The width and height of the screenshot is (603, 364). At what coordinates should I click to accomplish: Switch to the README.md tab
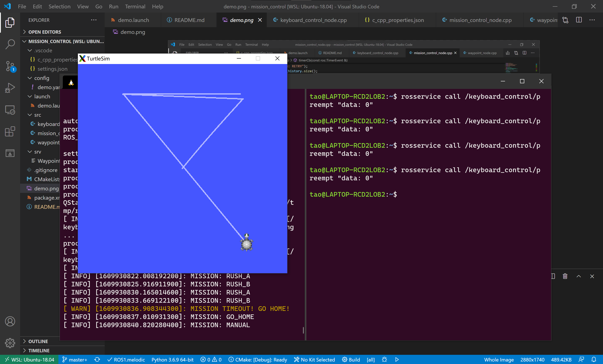[x=189, y=20]
